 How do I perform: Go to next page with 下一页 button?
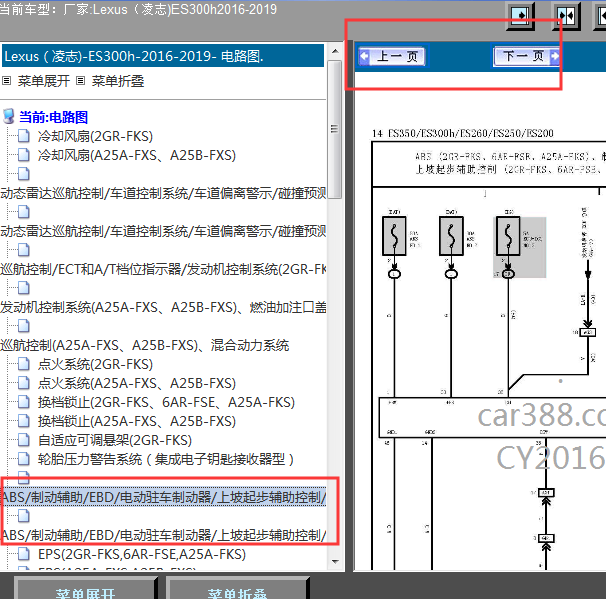coord(526,56)
